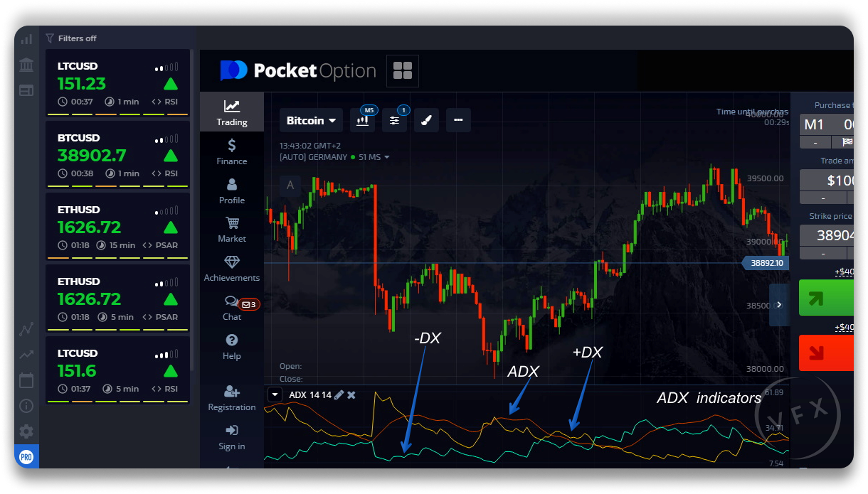Click the PRO badge icon

click(26, 456)
